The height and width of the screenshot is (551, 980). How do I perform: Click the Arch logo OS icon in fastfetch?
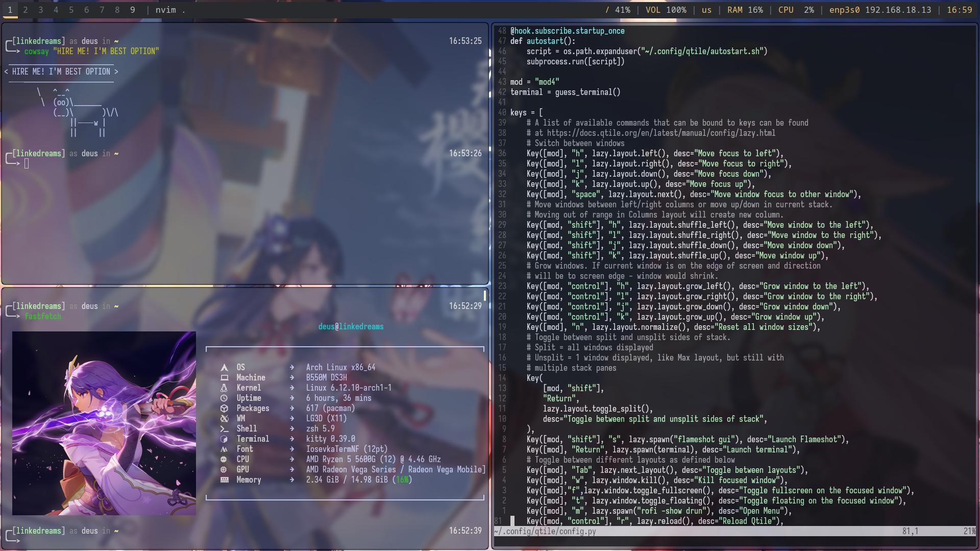[x=224, y=367]
